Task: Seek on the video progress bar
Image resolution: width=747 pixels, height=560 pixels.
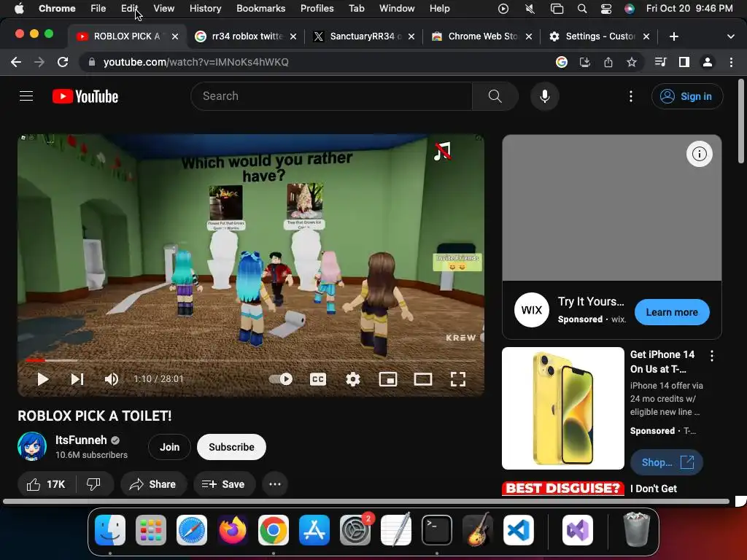Action: (x=251, y=360)
